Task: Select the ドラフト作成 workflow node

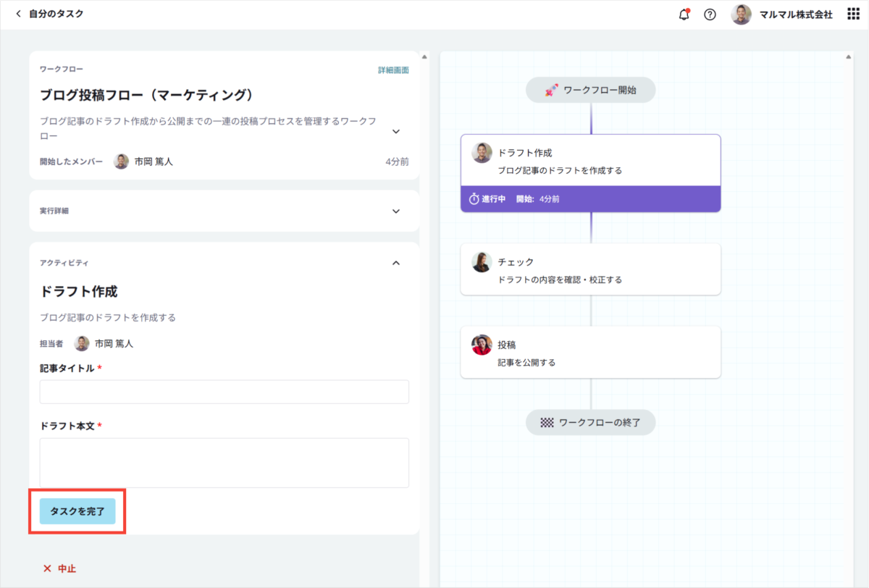Action: pos(591,173)
